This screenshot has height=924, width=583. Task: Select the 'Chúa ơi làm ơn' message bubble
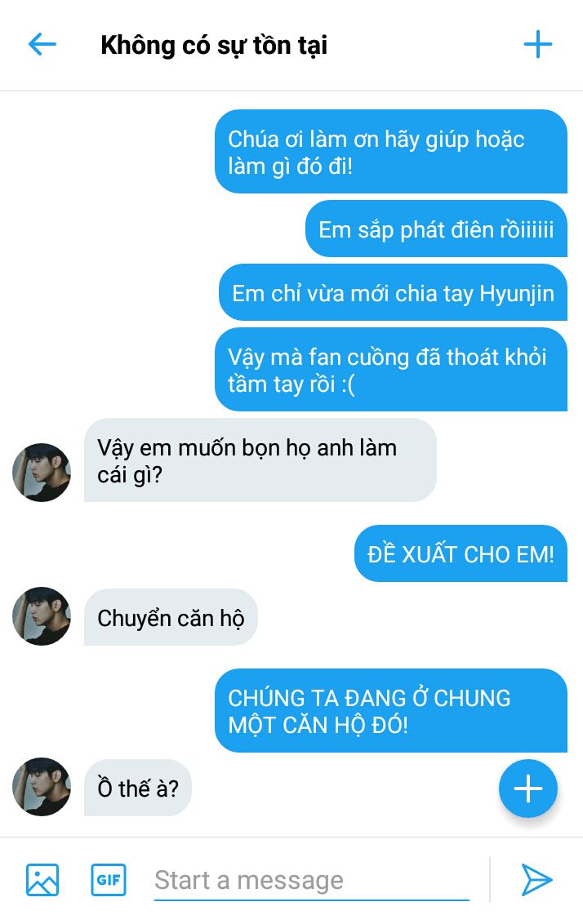[x=391, y=152]
